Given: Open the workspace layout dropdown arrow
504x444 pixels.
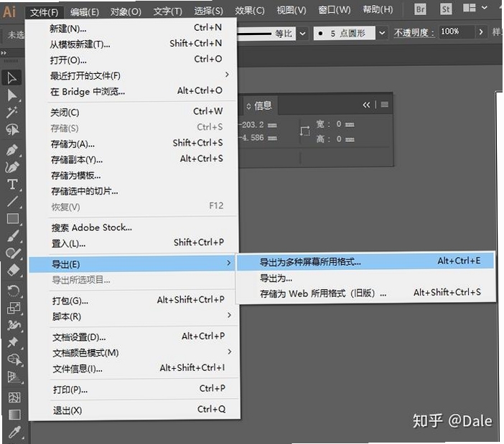Looking at the screenshot, I should pos(485,8).
